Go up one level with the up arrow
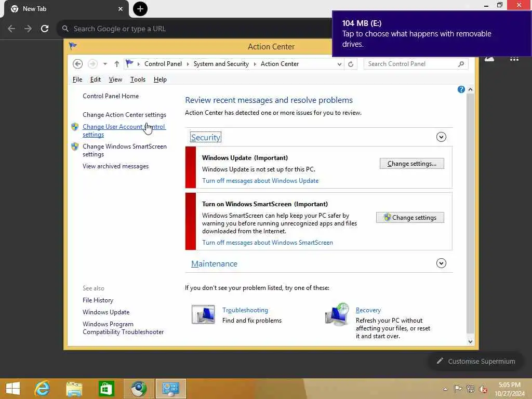 coord(117,64)
